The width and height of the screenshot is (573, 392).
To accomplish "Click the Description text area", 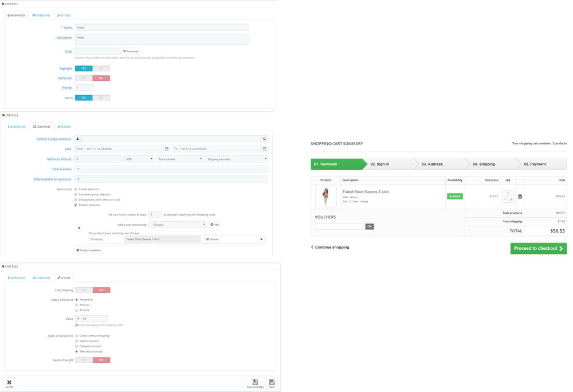I will point(162,40).
